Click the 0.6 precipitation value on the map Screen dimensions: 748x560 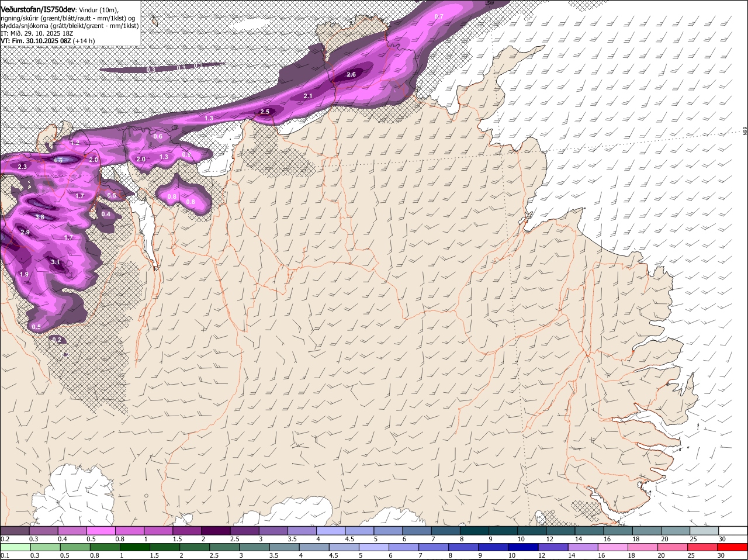(158, 136)
